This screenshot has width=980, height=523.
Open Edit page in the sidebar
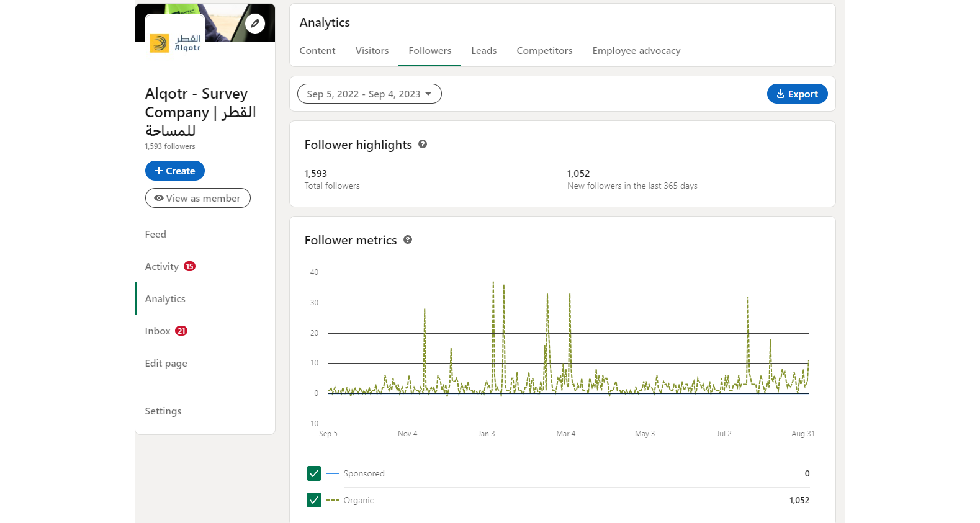[166, 363]
